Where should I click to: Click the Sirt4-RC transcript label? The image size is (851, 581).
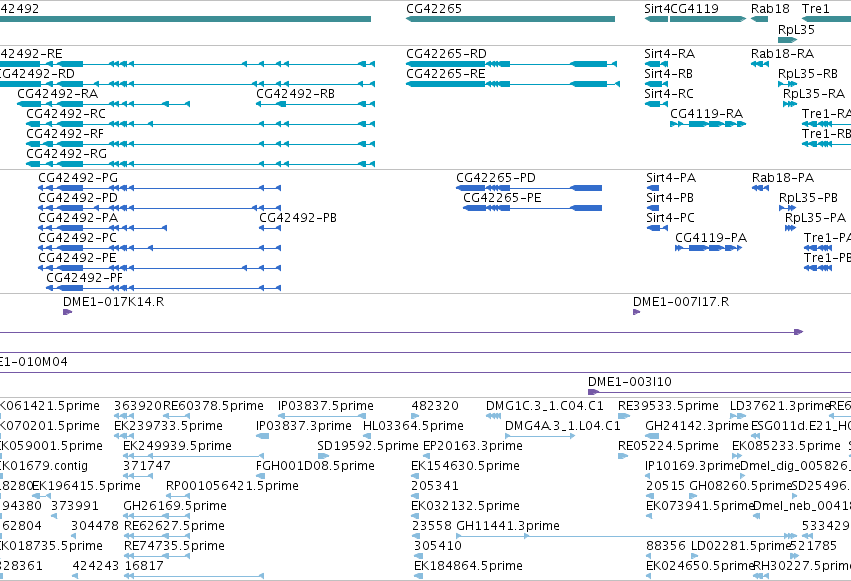point(669,94)
